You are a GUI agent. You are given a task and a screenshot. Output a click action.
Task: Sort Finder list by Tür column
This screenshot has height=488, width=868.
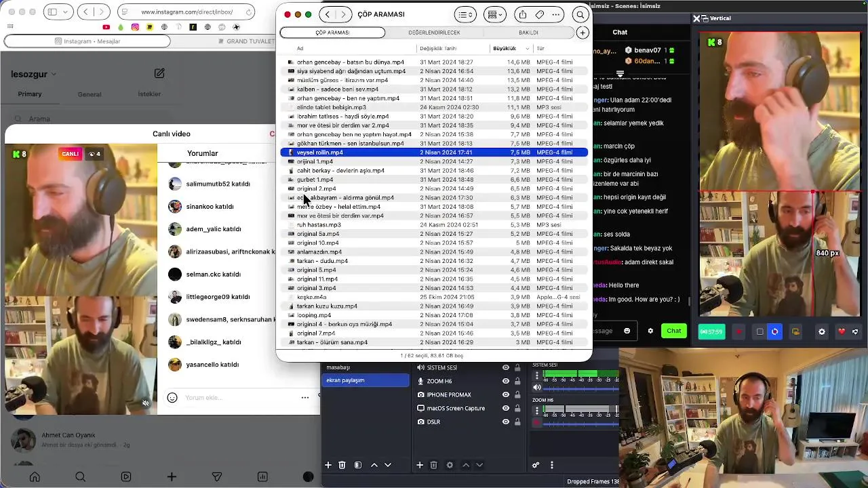pyautogui.click(x=540, y=48)
